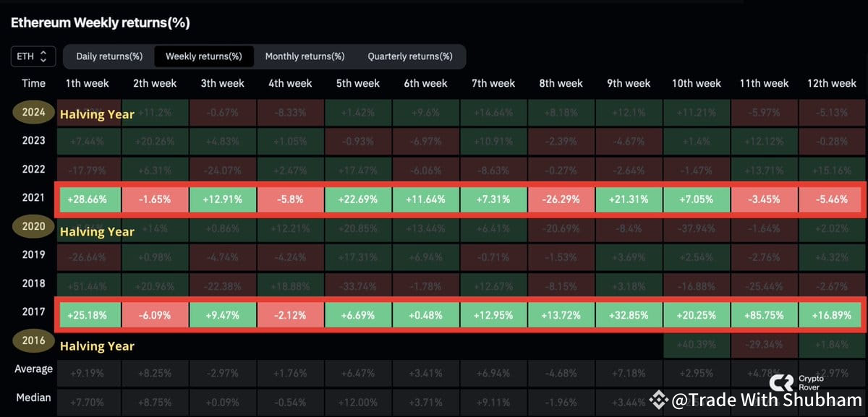The height and width of the screenshot is (417, 868).
Task: Click the +11.64% cell in 2021
Action: (x=425, y=199)
